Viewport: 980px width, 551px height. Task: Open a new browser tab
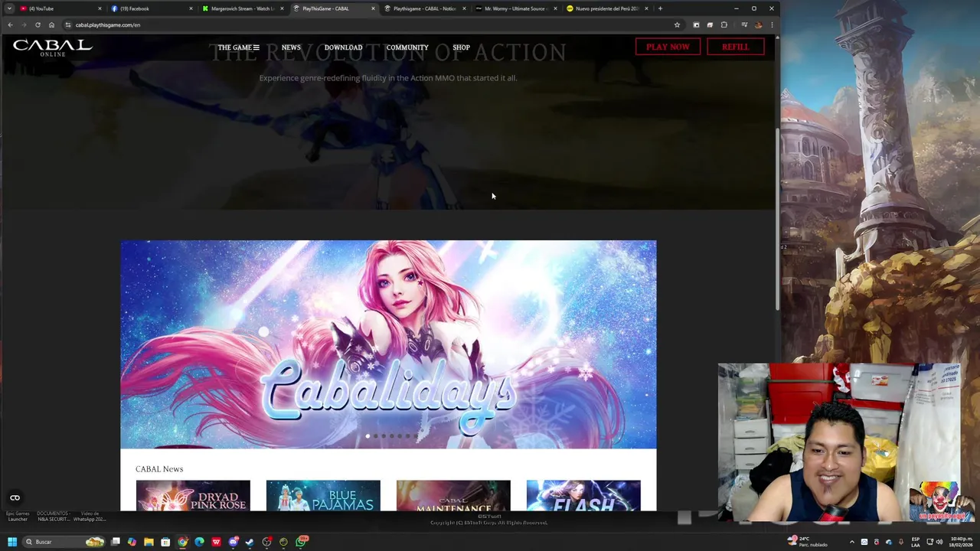pyautogui.click(x=661, y=8)
